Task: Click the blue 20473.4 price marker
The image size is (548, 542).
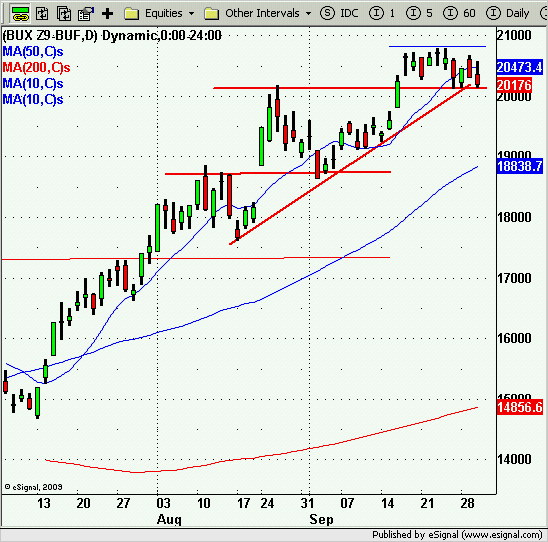Action: tap(520, 67)
